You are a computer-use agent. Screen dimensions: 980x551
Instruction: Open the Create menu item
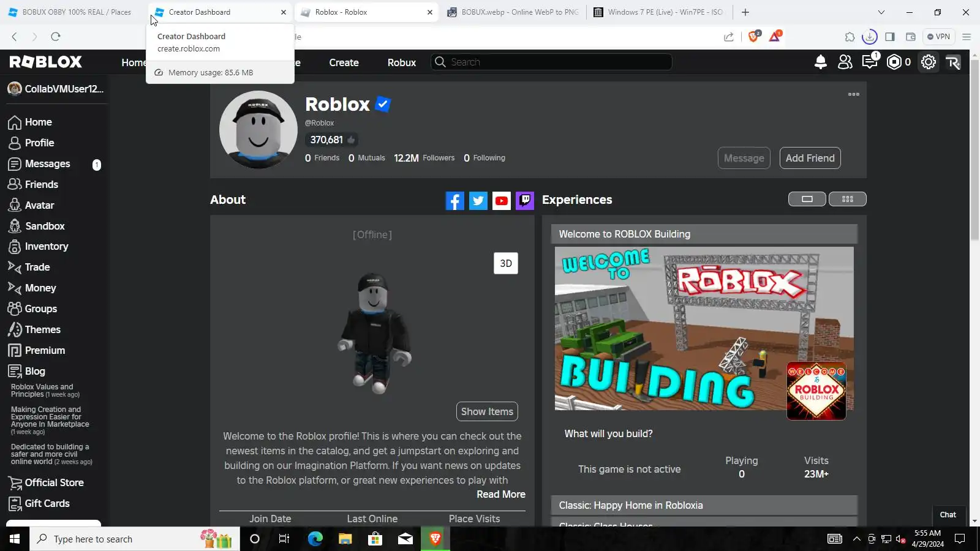tap(344, 62)
